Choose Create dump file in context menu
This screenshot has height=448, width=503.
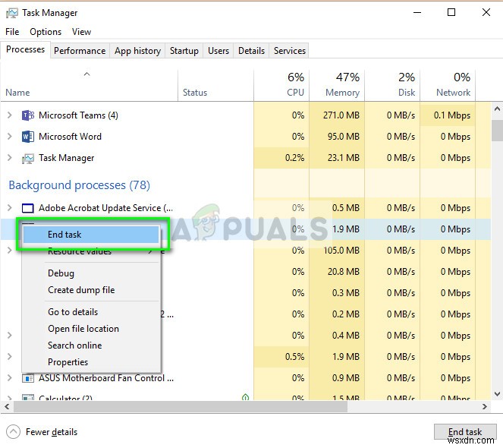91,290
